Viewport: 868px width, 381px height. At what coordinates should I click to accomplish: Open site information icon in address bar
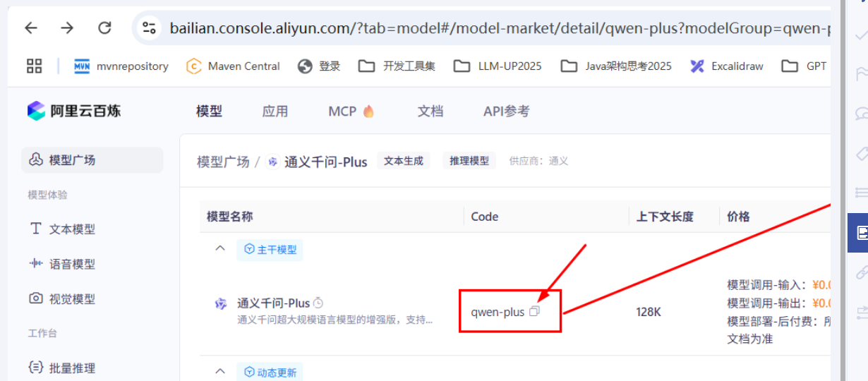(x=149, y=28)
